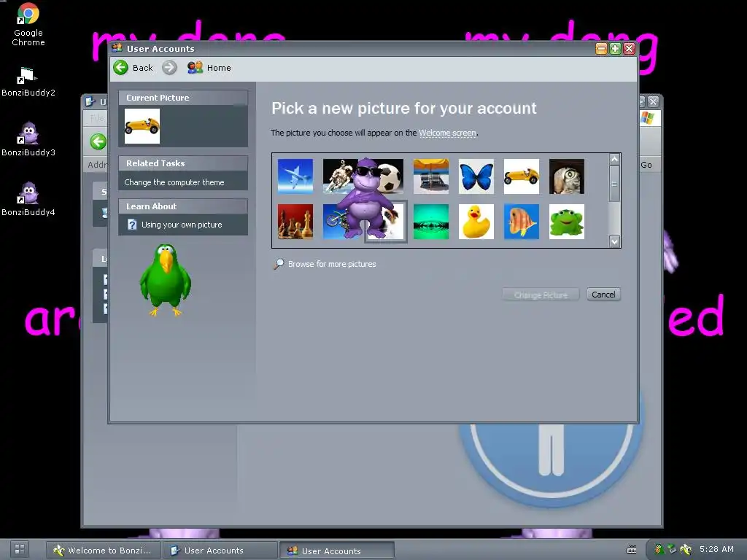Click the keyboard icon in system tray
747x560 pixels.
point(631,550)
